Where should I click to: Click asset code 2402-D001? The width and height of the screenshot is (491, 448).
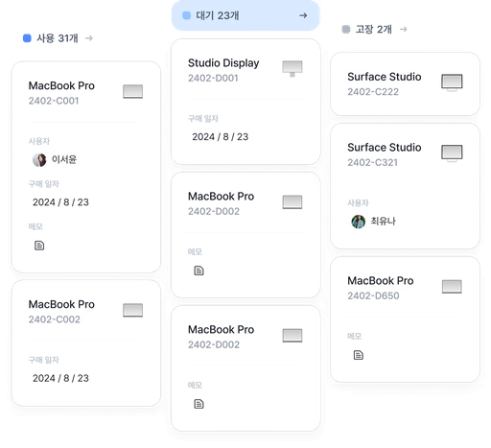[213, 79]
